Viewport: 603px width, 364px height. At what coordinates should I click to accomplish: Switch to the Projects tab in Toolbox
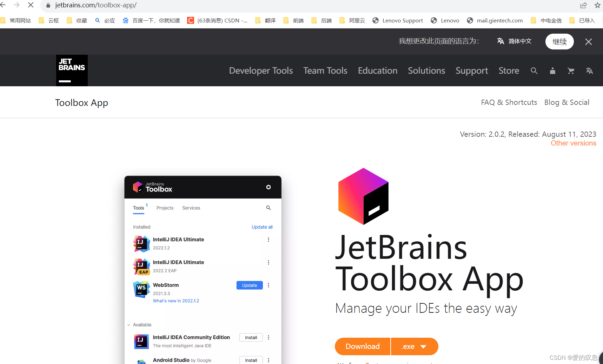[x=165, y=208]
